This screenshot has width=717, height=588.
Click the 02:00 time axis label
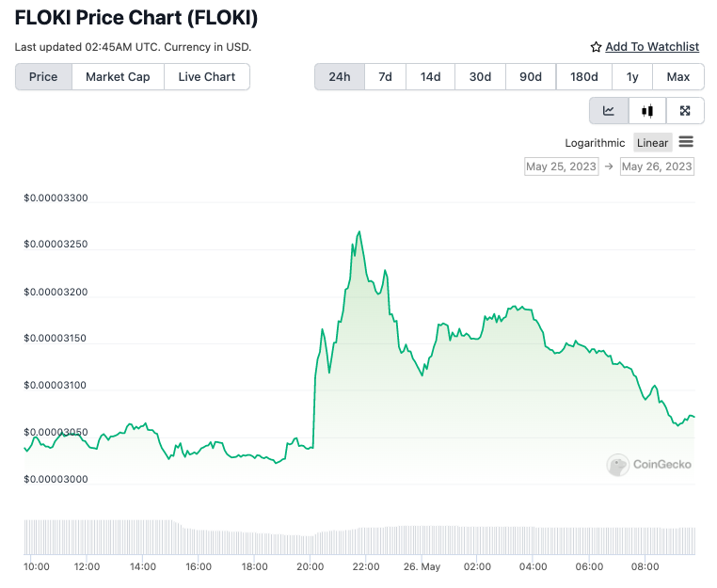pyautogui.click(x=477, y=567)
